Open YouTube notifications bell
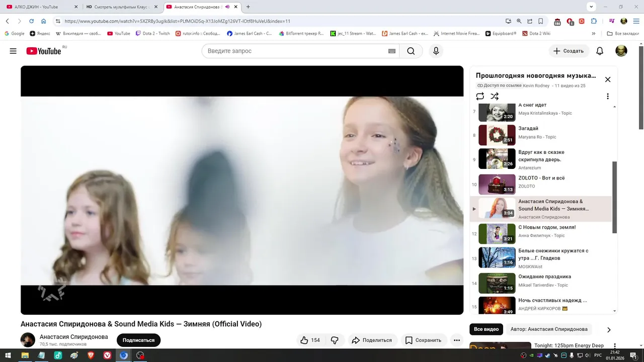Screen dimensions: 644x362 (600, 51)
